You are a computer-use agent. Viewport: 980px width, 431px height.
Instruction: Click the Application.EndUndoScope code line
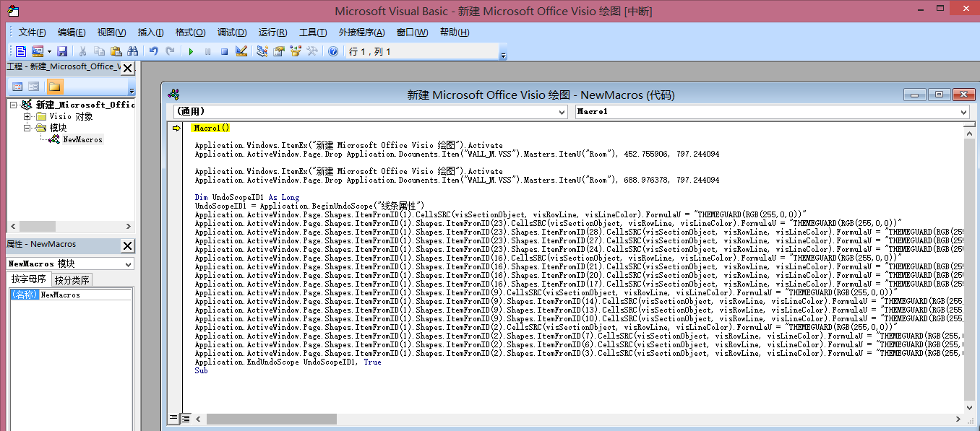[288, 362]
